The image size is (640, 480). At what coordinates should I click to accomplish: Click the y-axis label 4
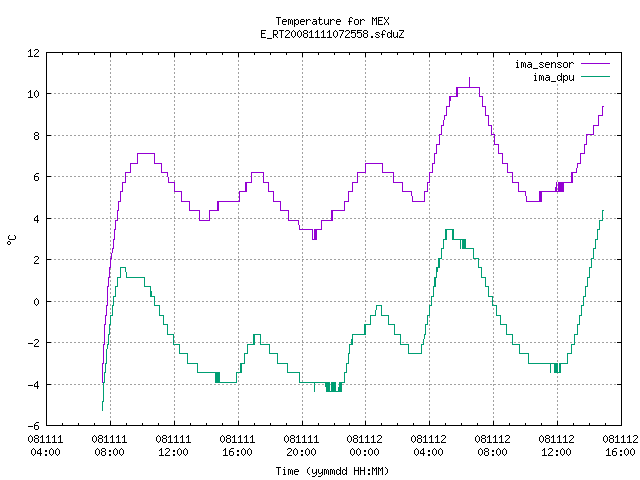click(x=36, y=218)
